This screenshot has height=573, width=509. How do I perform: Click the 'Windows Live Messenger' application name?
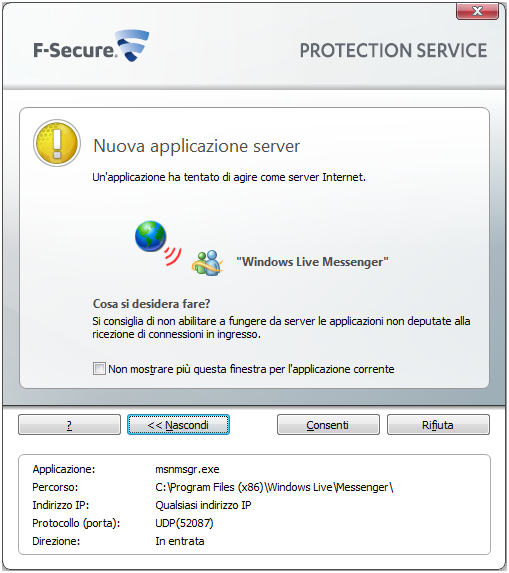312,262
